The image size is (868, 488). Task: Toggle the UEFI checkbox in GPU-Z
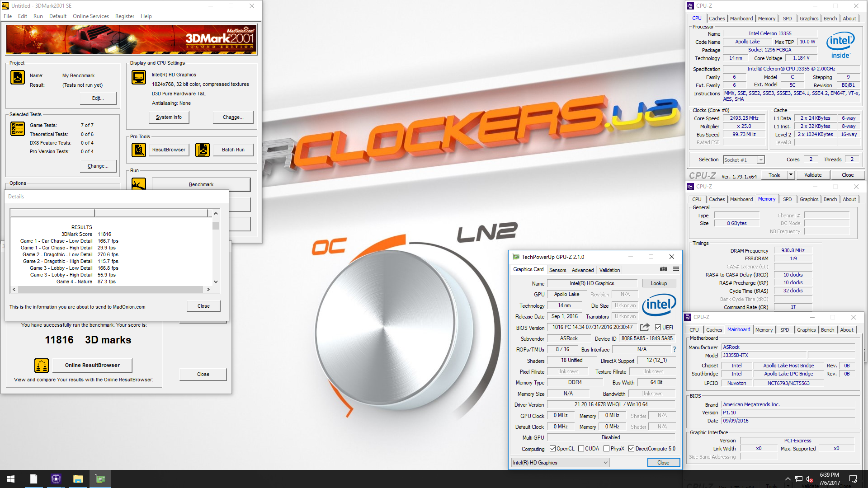coord(658,328)
